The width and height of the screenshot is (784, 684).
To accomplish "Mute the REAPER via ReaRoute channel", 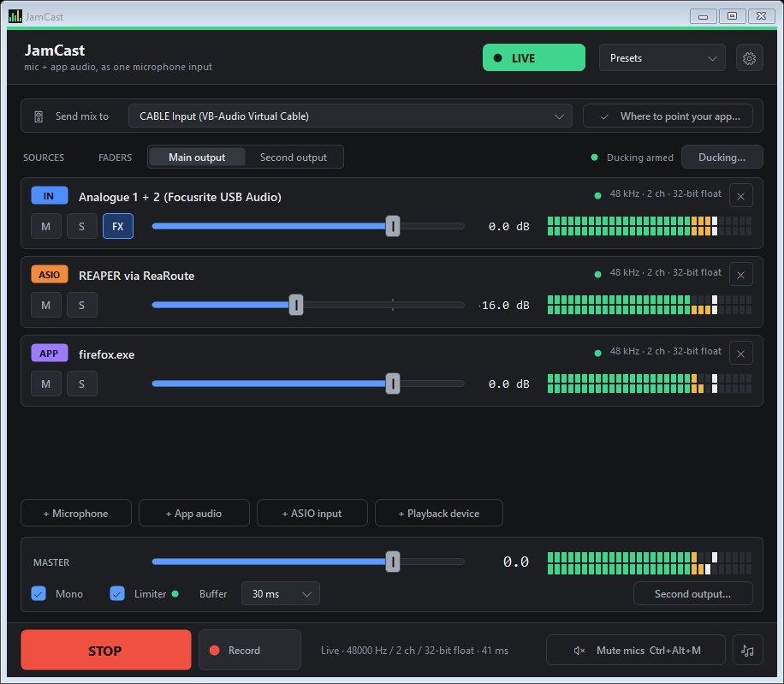I will point(46,305).
